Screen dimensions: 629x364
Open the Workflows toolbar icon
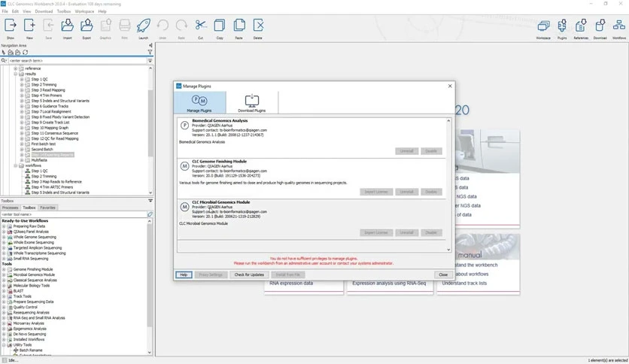[x=619, y=26]
